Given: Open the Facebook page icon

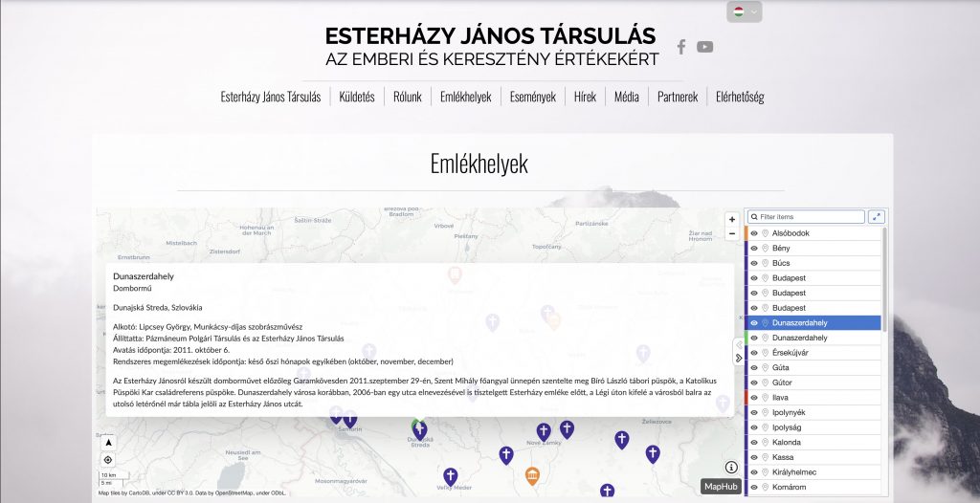Looking at the screenshot, I should pyautogui.click(x=681, y=47).
